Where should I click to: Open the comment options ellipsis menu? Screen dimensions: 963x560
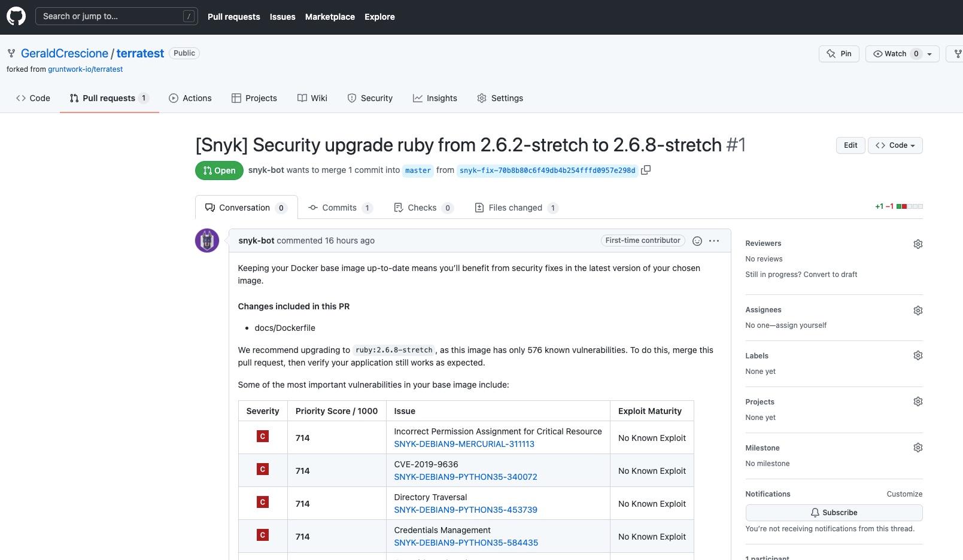[x=714, y=241]
